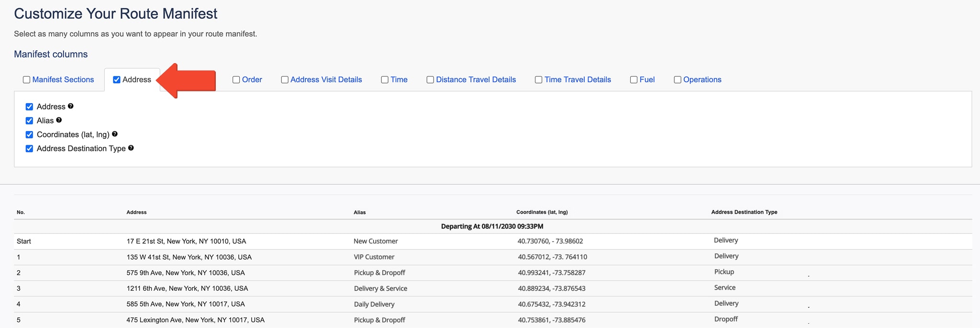Open the Operations tab
Viewport: 980px width, 328px height.
click(702, 80)
